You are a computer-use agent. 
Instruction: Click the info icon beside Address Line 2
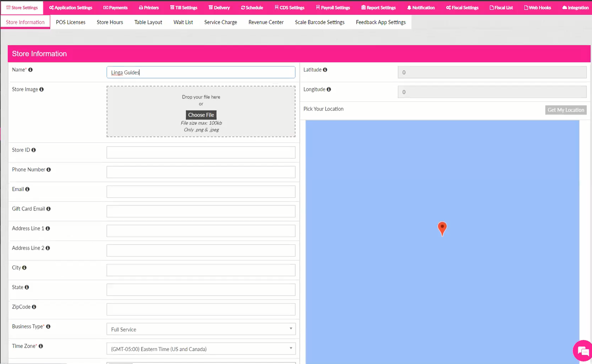click(x=48, y=248)
